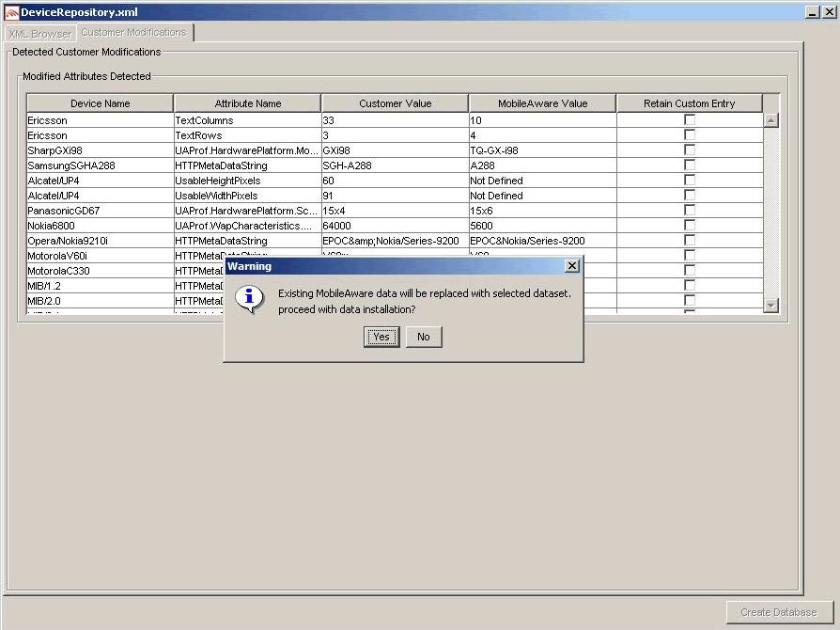The height and width of the screenshot is (630, 840).
Task: Click the Customer Value column header
Action: [395, 103]
